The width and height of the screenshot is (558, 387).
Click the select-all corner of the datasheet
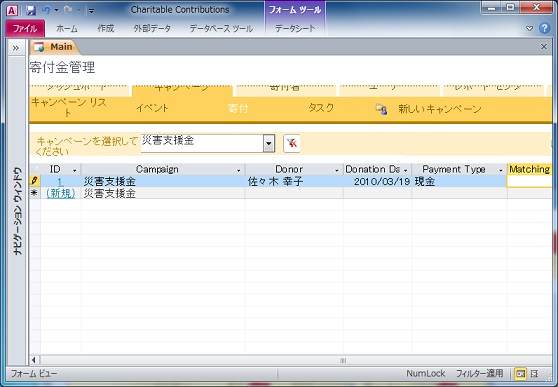click(35, 169)
